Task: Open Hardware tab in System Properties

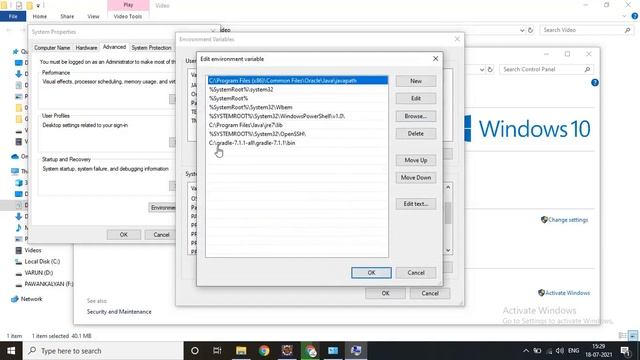Action: point(86,48)
